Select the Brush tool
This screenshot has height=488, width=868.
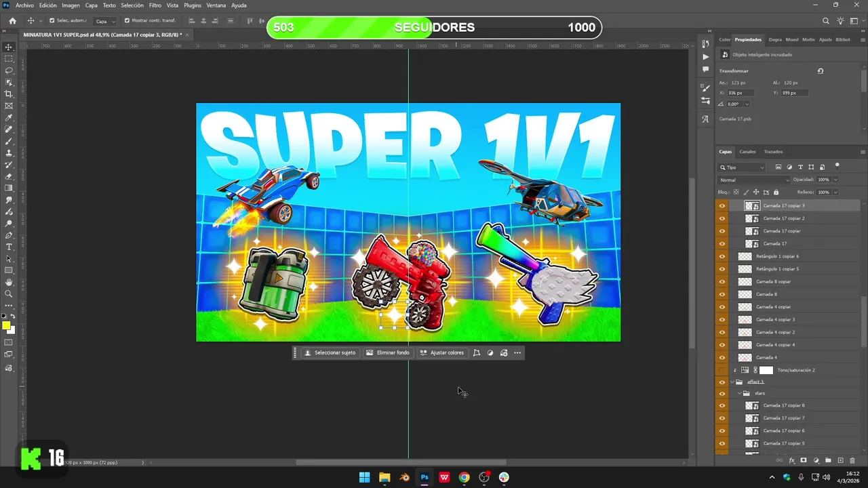(9, 141)
